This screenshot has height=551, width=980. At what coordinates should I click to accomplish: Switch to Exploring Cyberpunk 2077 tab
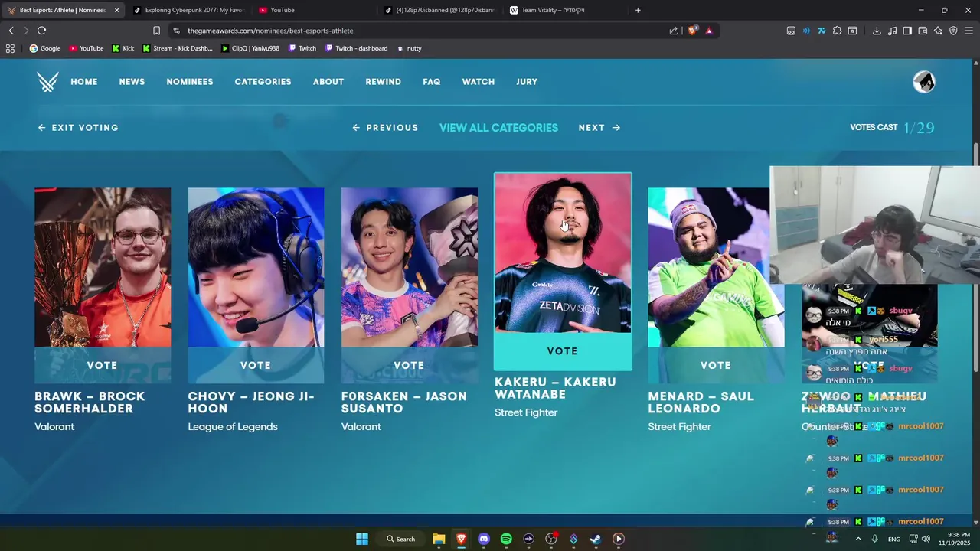click(x=188, y=10)
